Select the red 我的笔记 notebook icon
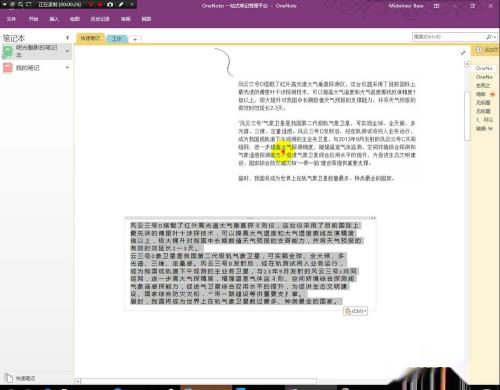500x390 pixels. click(x=8, y=68)
